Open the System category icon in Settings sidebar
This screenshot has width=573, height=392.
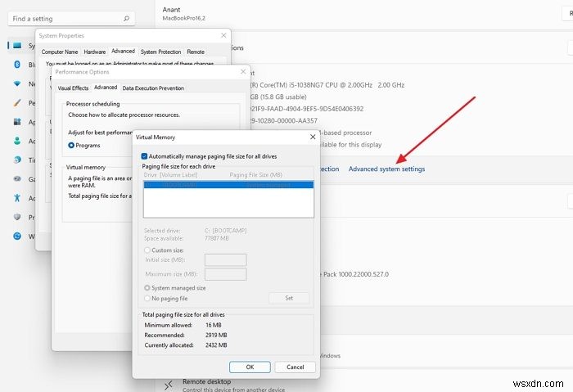[x=17, y=46]
